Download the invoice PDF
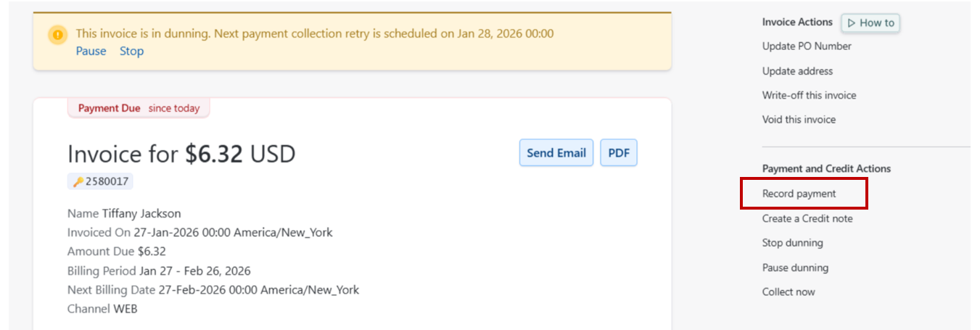 pos(618,153)
